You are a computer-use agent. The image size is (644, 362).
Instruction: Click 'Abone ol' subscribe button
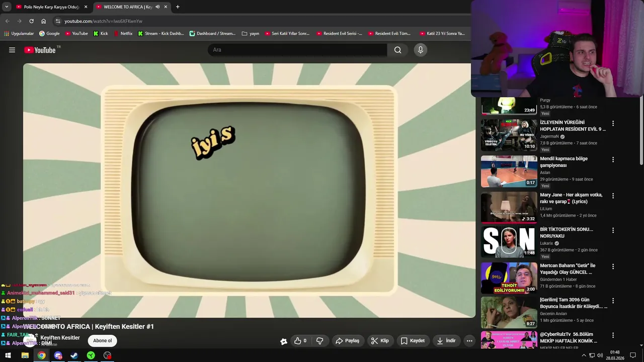tap(102, 341)
